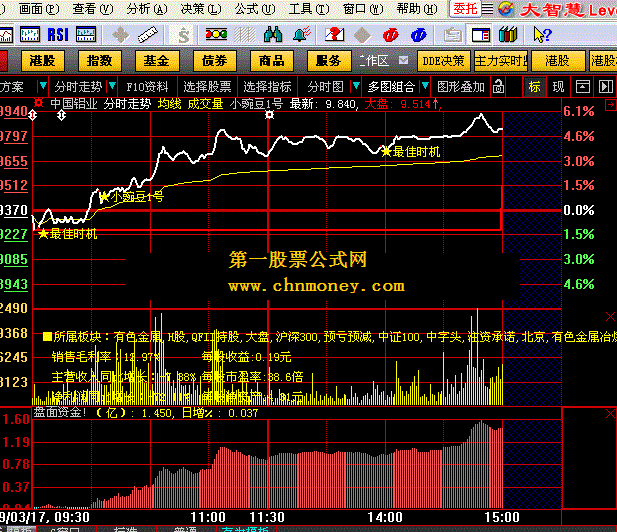
Task: Click the red gear icon before 中国铝业
Action: [38, 103]
